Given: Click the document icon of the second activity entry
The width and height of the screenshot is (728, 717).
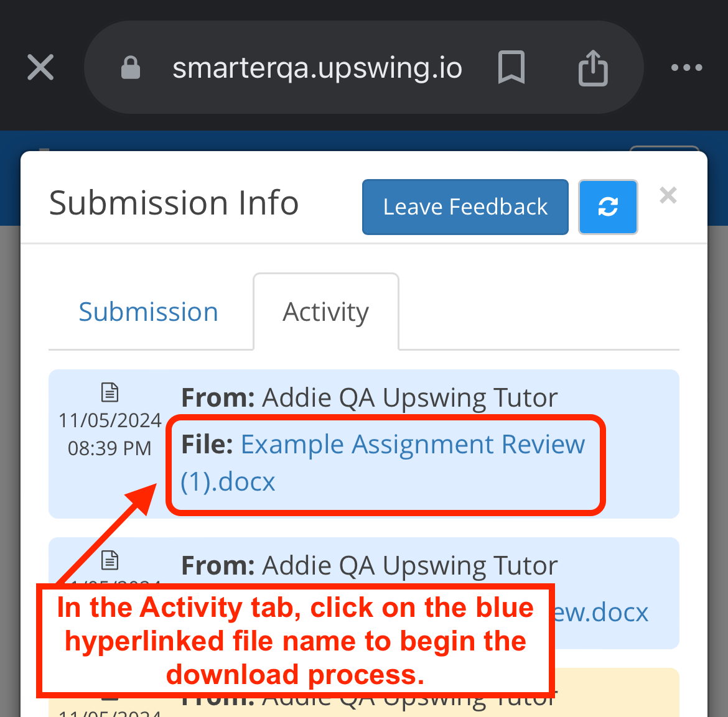Looking at the screenshot, I should point(110,560).
